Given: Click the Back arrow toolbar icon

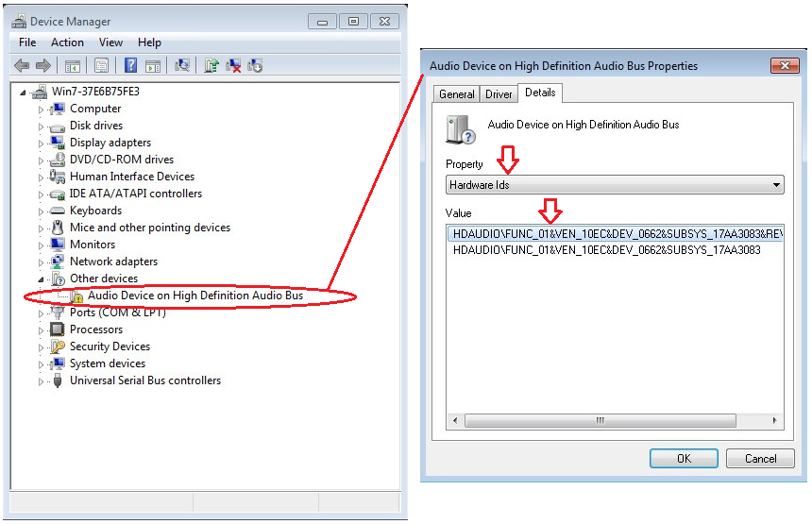Looking at the screenshot, I should pos(22,66).
